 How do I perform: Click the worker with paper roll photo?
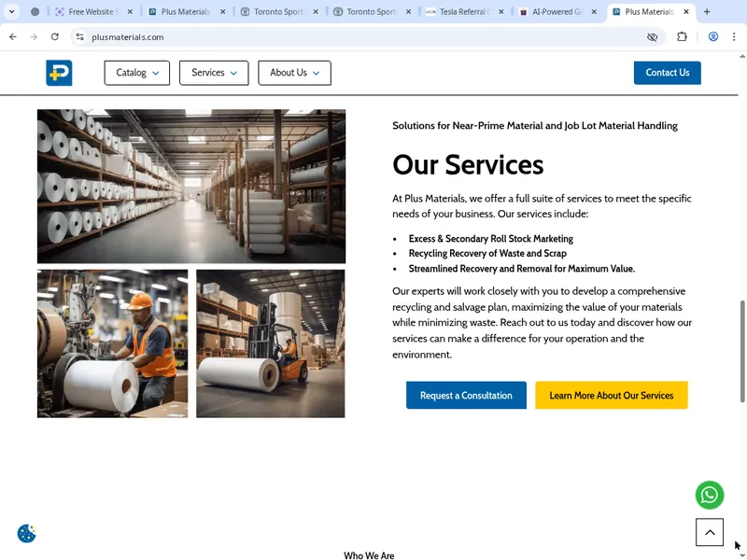(x=112, y=343)
